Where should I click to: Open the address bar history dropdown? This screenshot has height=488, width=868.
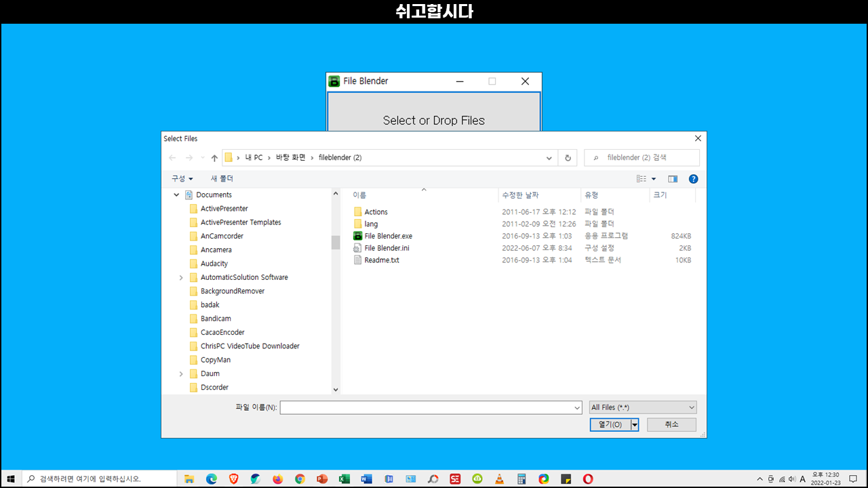(549, 158)
